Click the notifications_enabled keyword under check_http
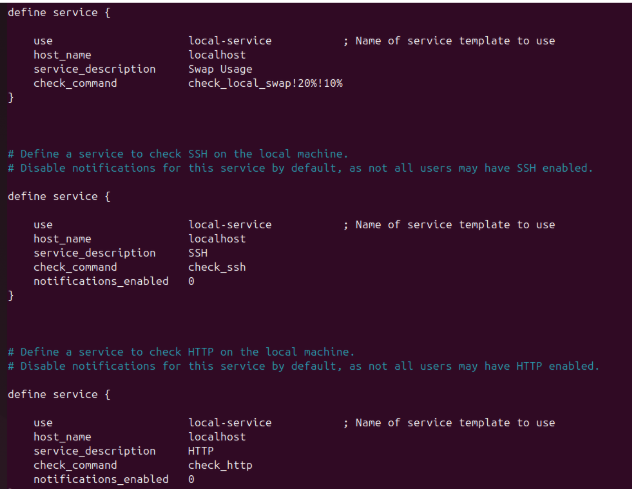Screen dimensions: 632x489 click(x=101, y=479)
